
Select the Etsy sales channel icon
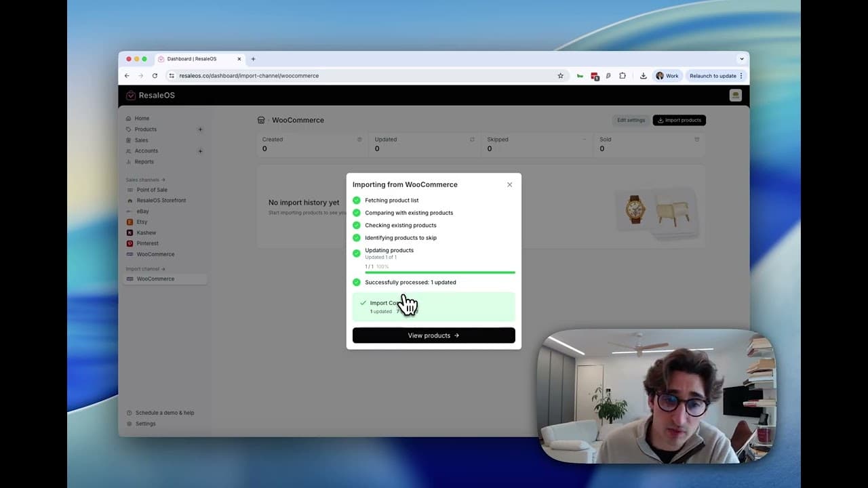[x=130, y=222]
